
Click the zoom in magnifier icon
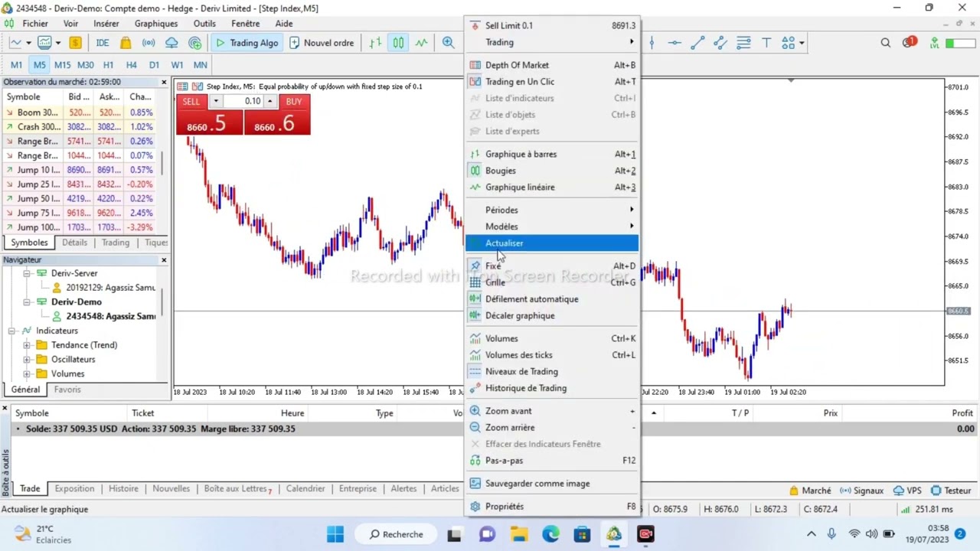448,43
